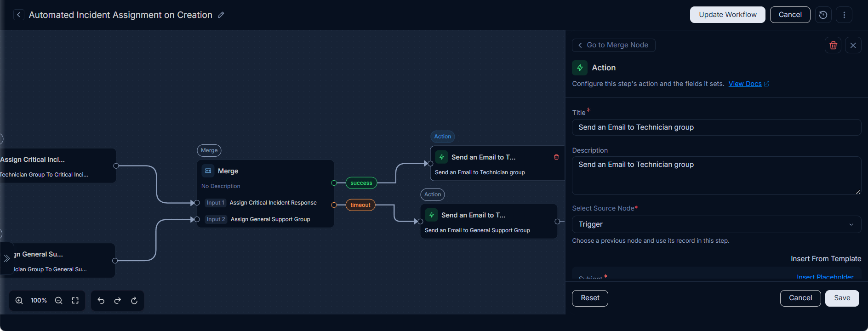Click the Title input field

(716, 127)
